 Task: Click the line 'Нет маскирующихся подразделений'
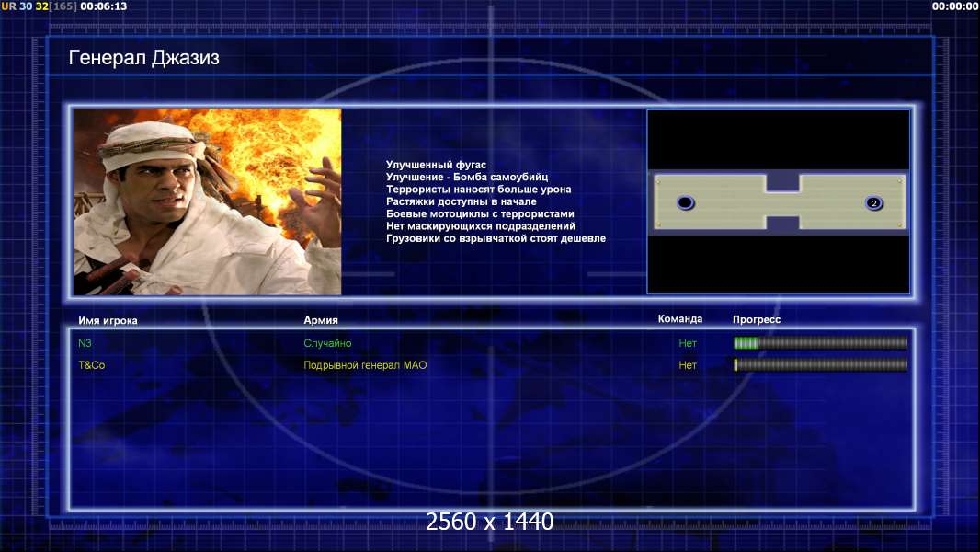click(481, 226)
